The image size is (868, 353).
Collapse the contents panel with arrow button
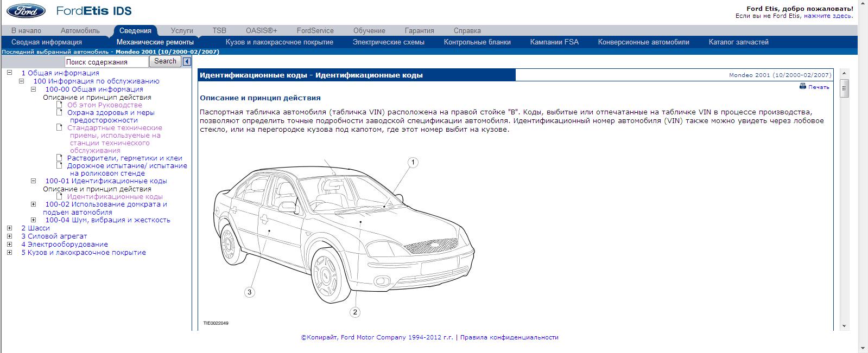pos(187,62)
